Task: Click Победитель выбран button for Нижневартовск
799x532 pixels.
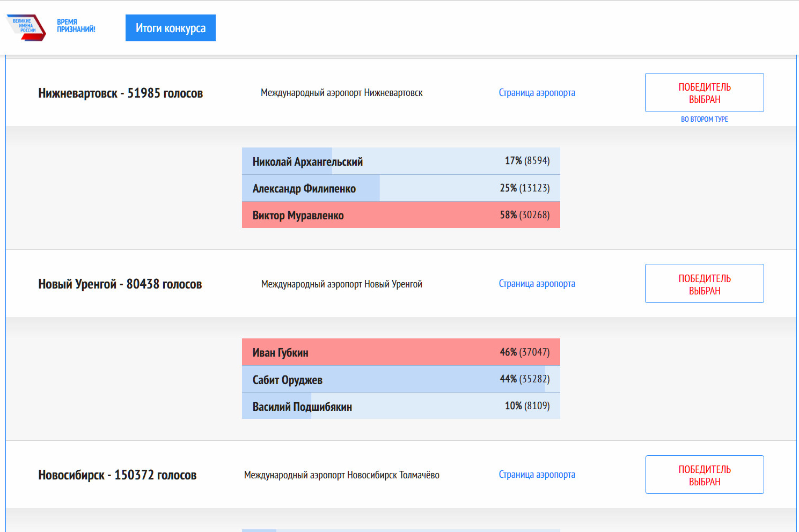Action: tap(704, 93)
